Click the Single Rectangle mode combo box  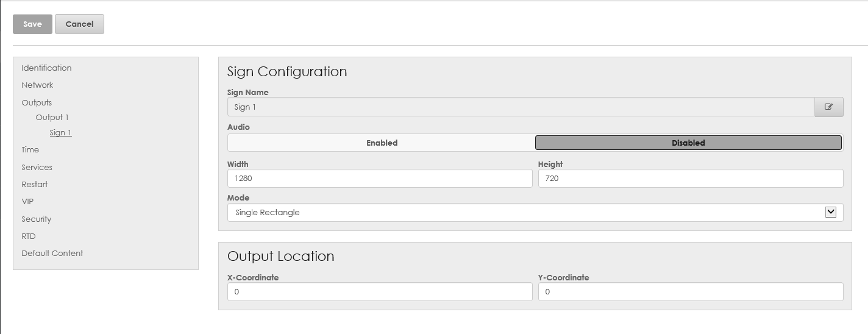524,213
